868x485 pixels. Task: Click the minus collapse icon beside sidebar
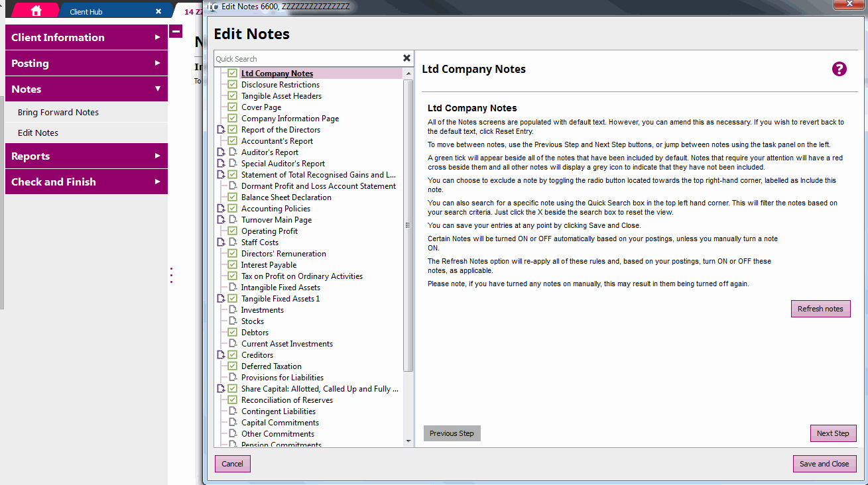[175, 31]
